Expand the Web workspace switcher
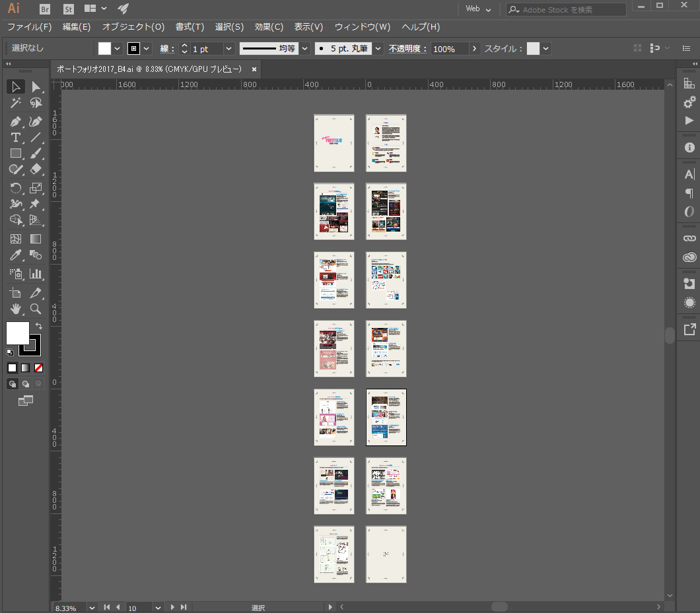This screenshot has height=613, width=700. pos(479,9)
